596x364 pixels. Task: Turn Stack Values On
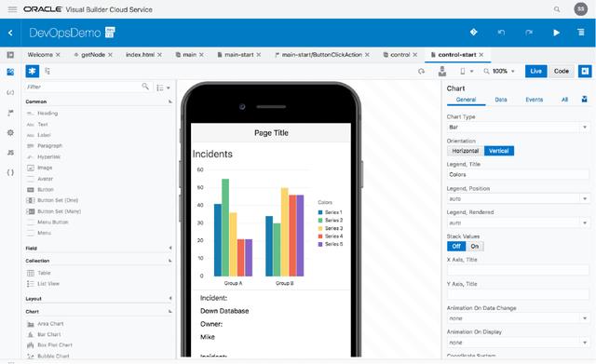(475, 246)
